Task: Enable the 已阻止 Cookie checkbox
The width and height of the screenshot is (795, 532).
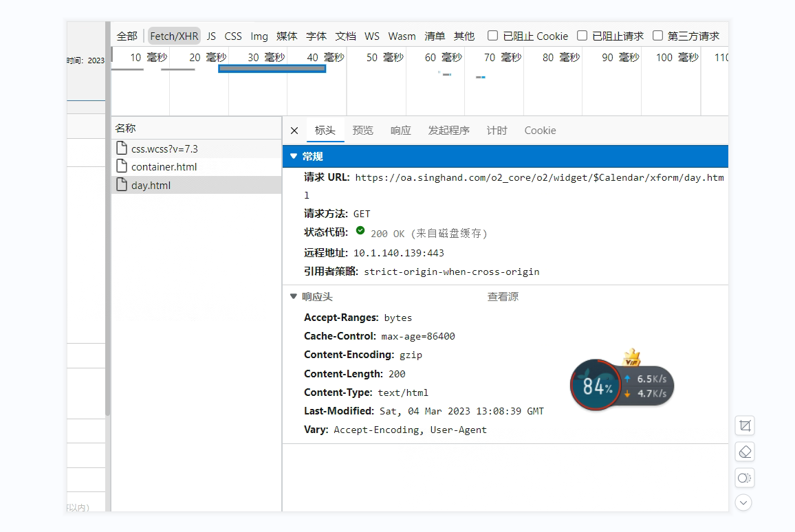Action: [x=493, y=36]
